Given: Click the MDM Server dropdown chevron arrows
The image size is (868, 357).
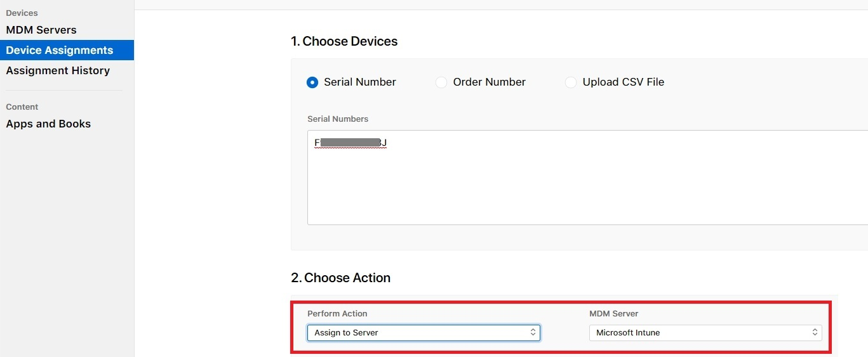Looking at the screenshot, I should click(x=815, y=333).
